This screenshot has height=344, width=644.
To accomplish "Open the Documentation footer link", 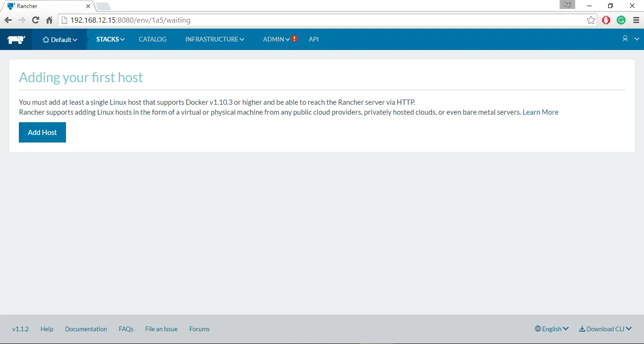I will click(86, 329).
